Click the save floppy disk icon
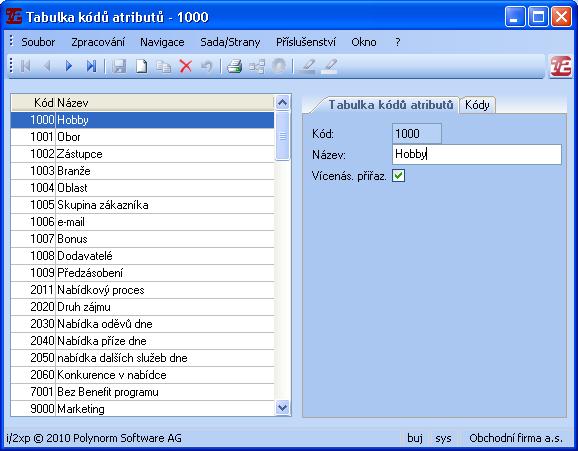 (x=119, y=66)
